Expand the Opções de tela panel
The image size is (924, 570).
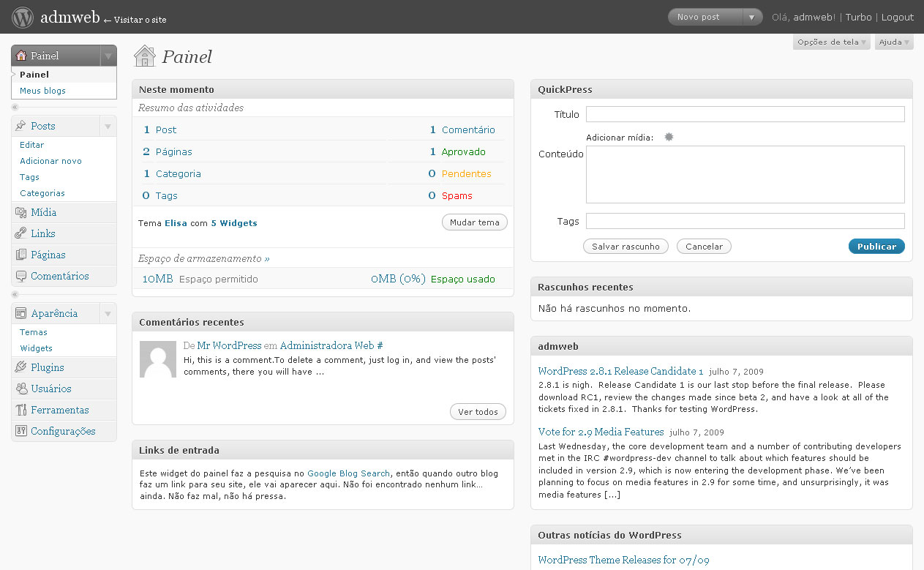[x=832, y=42]
